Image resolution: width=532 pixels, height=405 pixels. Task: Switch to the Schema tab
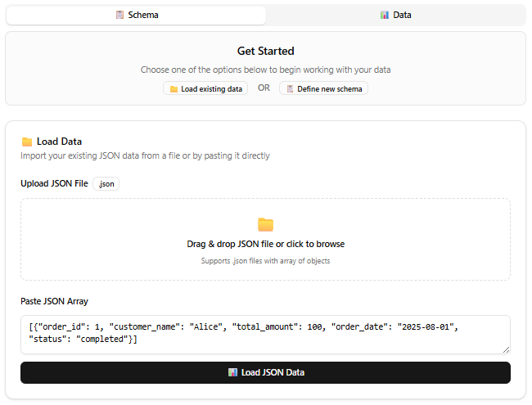tap(136, 16)
